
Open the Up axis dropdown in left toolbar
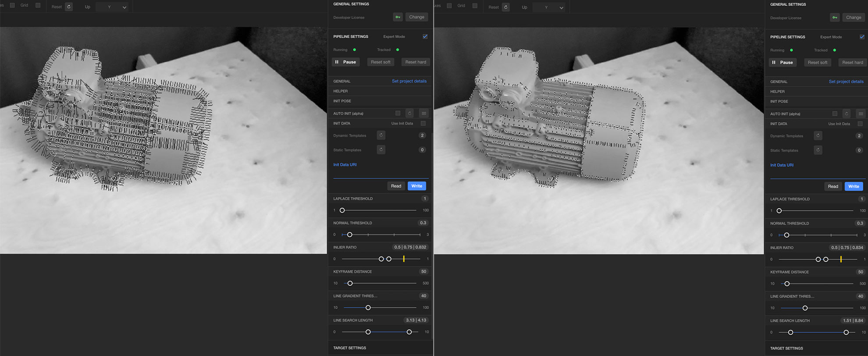pos(112,7)
